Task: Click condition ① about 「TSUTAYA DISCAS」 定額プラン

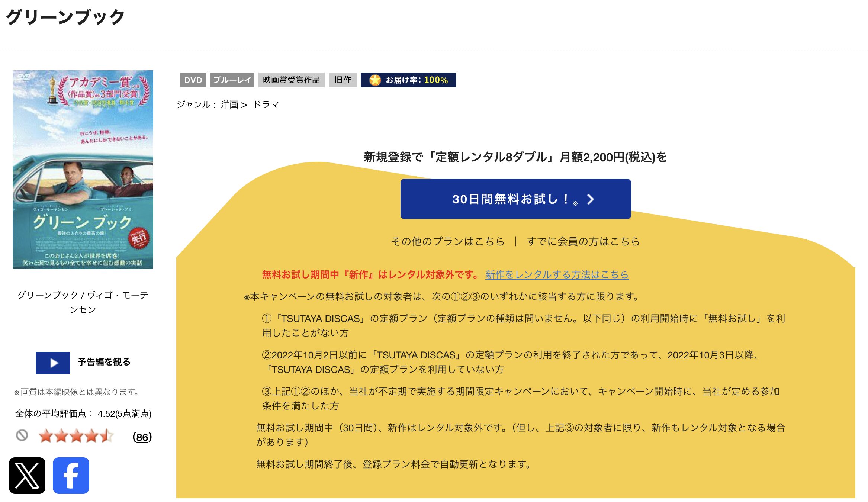Action: pyautogui.click(x=524, y=325)
